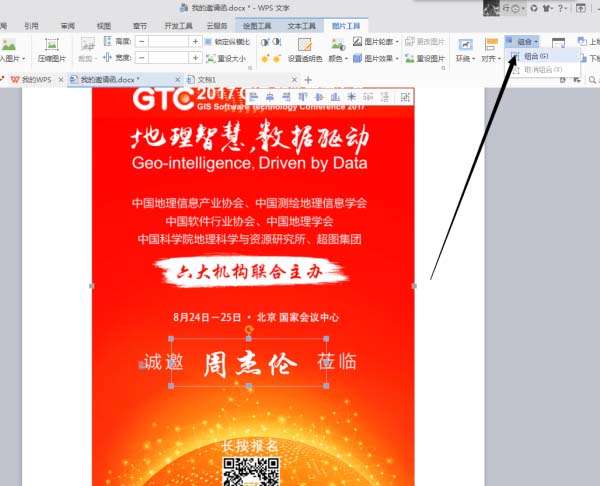Click the decrease brightness sun icon
600x486 pixels.
click(x=277, y=59)
